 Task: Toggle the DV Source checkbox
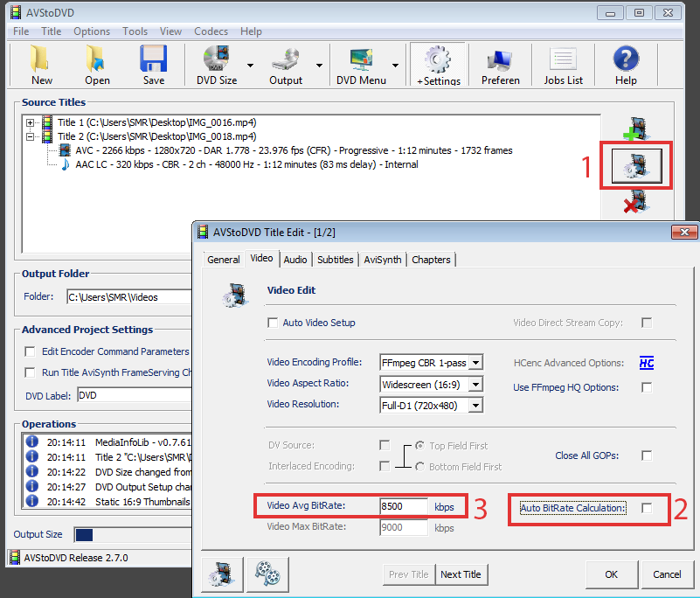click(x=385, y=445)
